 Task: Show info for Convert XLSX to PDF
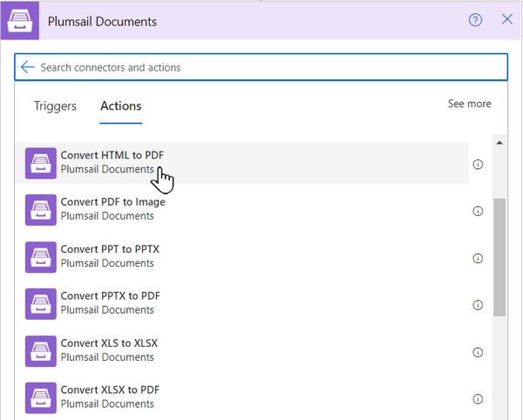478,399
